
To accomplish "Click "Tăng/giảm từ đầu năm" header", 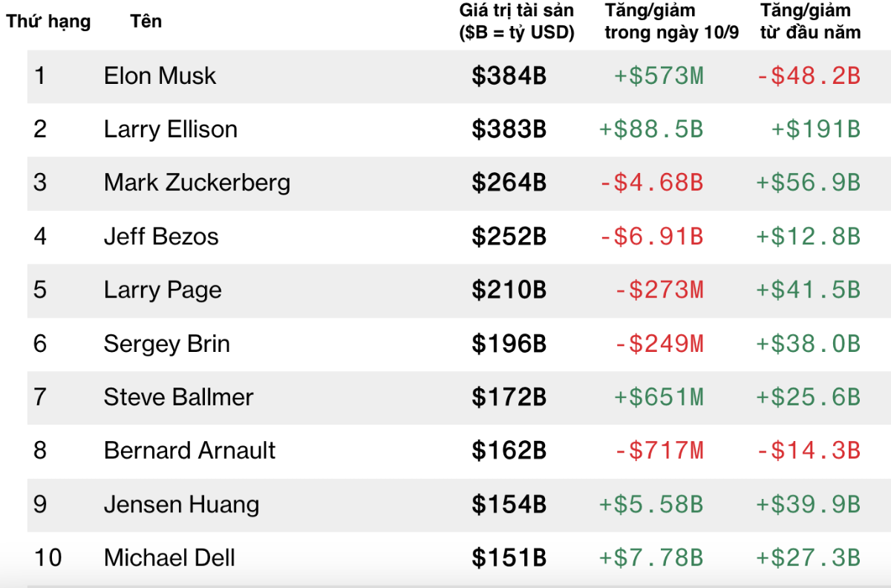I will coord(810,22).
